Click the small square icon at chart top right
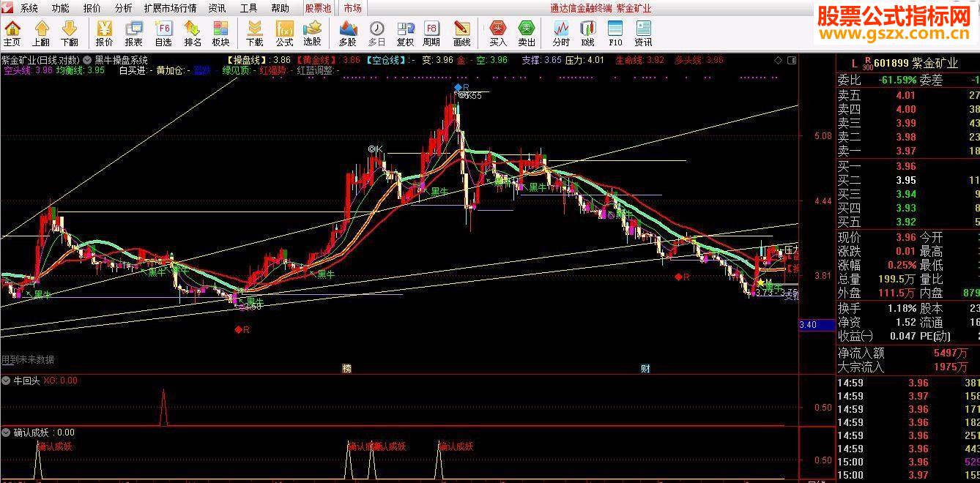 [x=791, y=60]
